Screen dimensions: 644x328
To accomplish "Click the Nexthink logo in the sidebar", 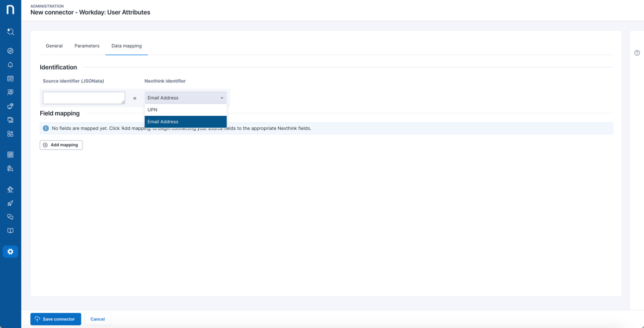I will [x=10, y=10].
